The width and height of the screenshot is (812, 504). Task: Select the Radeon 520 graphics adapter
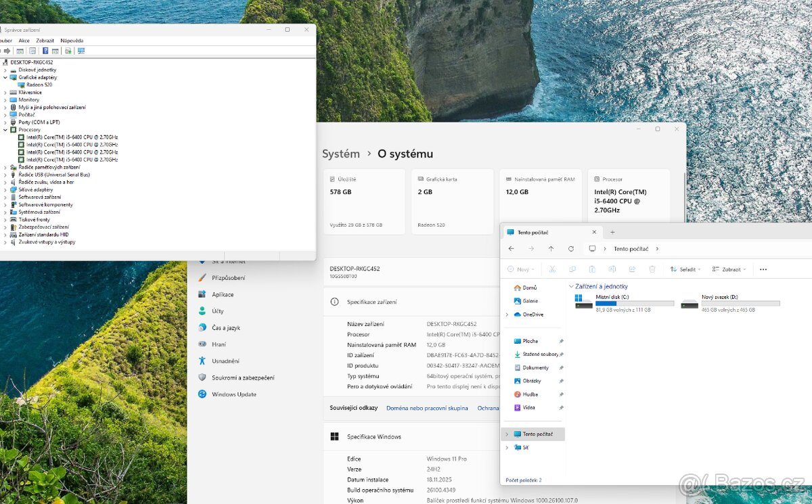point(39,85)
